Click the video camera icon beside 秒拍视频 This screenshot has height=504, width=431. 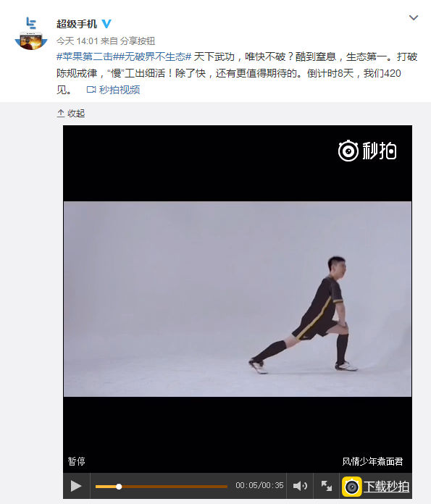(x=91, y=90)
